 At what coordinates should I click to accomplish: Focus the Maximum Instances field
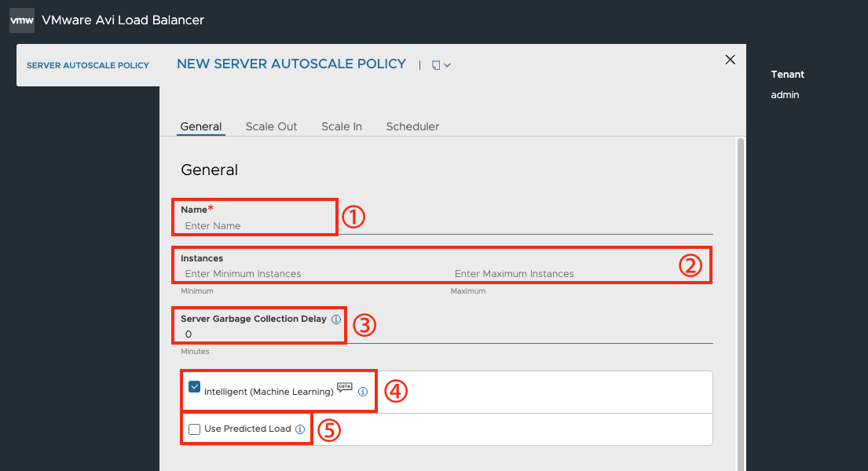[581, 274]
